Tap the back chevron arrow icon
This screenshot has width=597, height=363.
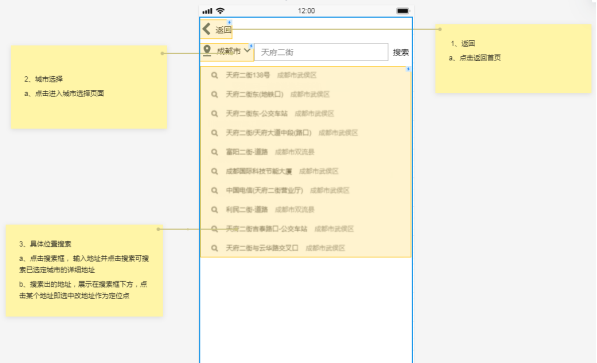206,29
